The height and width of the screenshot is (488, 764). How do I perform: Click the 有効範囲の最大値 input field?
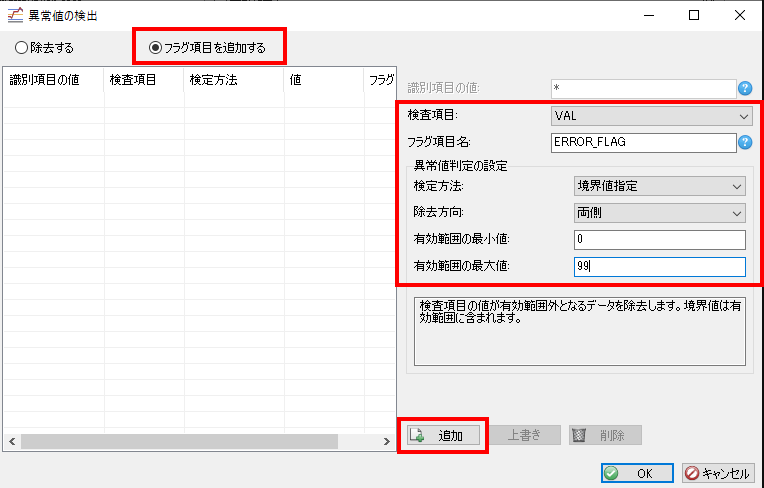coord(660,267)
